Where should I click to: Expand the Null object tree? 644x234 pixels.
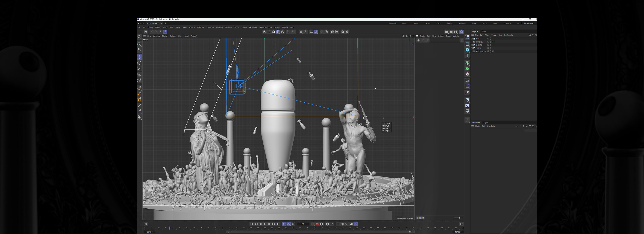pos(472,39)
